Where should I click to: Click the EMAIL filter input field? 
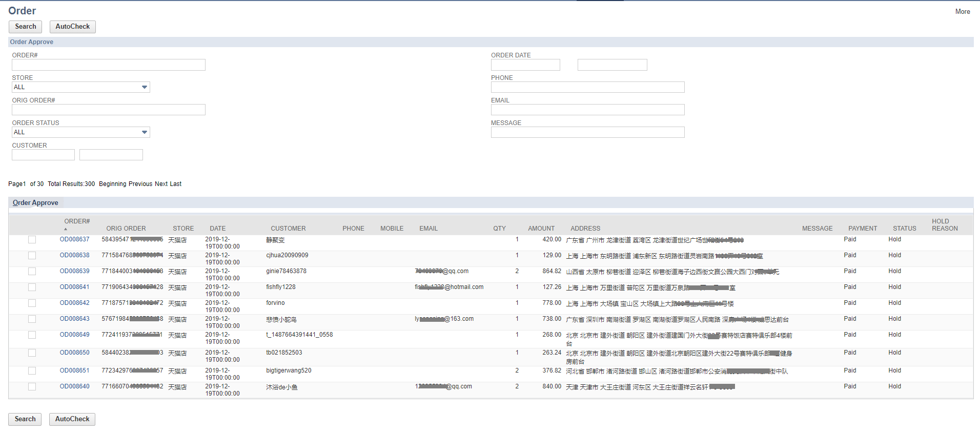point(587,110)
